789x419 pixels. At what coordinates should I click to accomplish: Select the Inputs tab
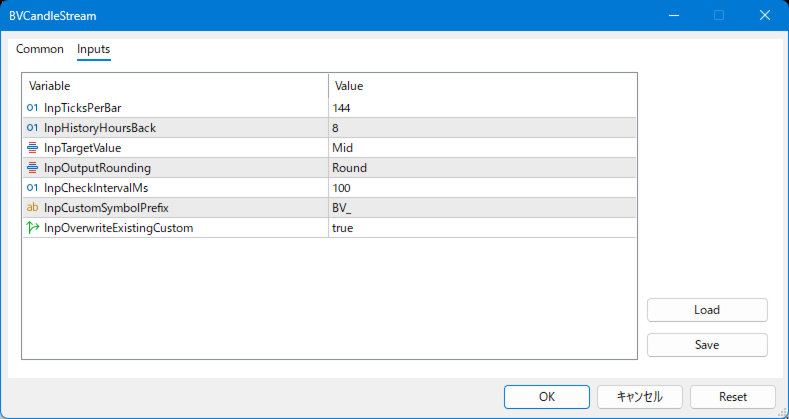(x=94, y=49)
